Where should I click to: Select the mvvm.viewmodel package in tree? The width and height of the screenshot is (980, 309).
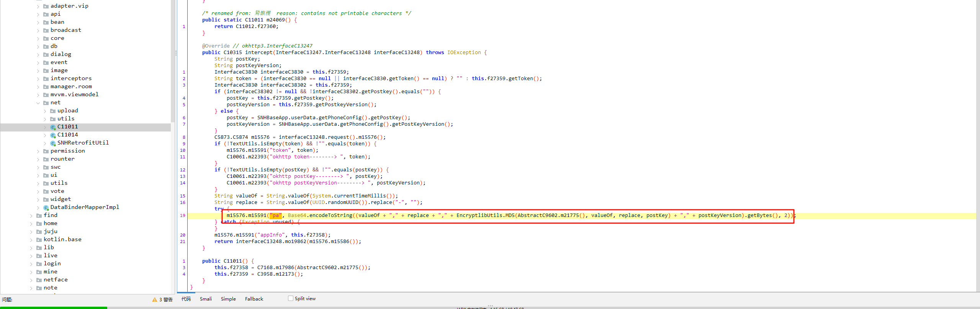(74, 94)
